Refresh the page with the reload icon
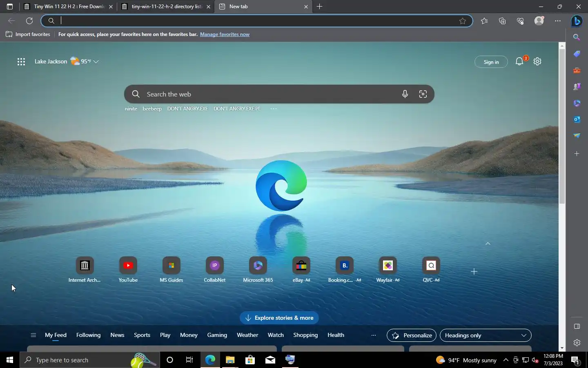 [x=29, y=21]
